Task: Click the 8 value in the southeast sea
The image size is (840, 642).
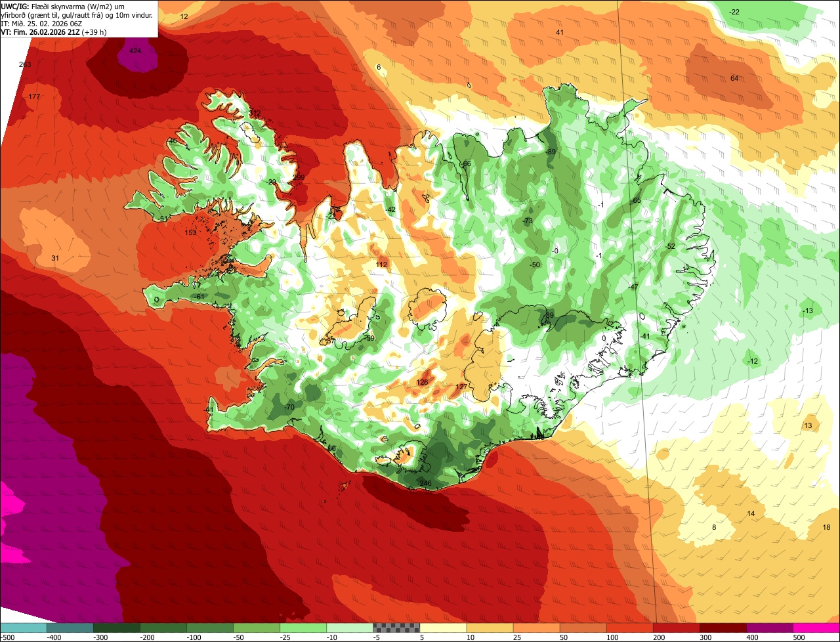Action: pyautogui.click(x=714, y=527)
